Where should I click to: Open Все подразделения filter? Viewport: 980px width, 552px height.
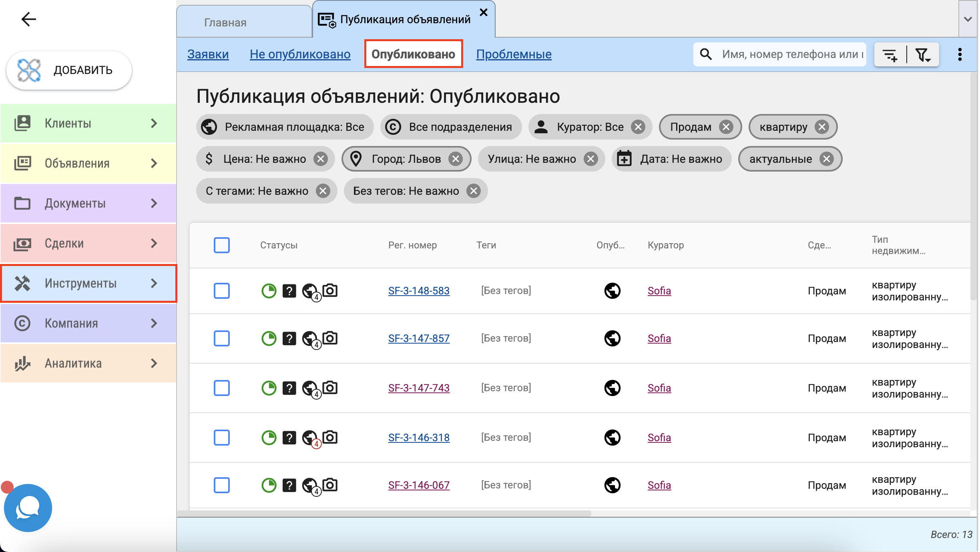click(x=451, y=127)
